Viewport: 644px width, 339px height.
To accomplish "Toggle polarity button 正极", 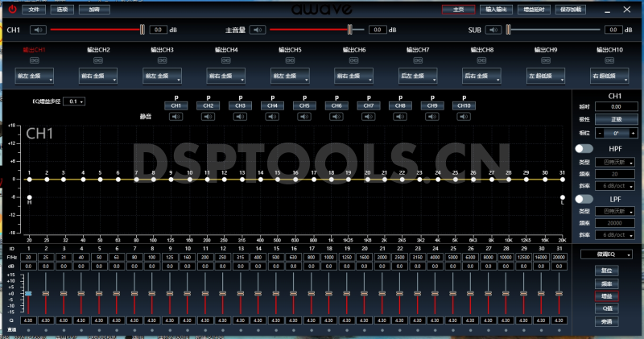I will [x=617, y=119].
